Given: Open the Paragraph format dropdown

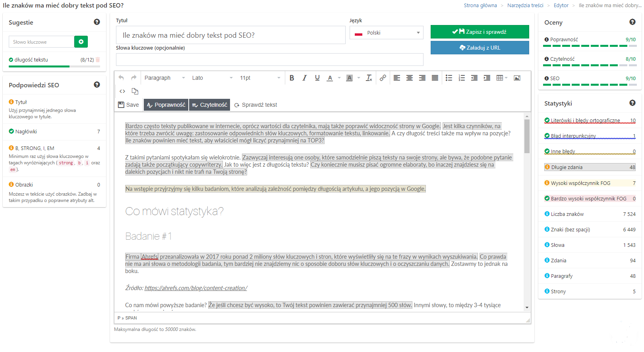Looking at the screenshot, I should (164, 78).
